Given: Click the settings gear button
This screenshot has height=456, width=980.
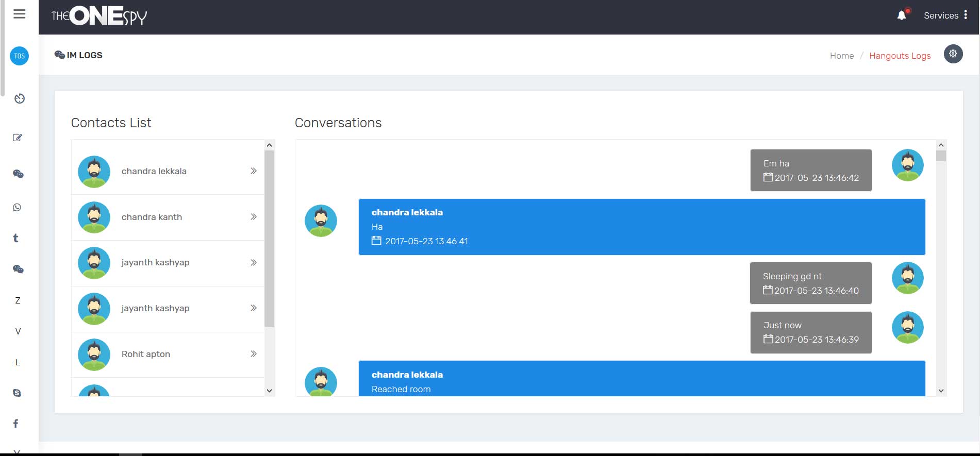Looking at the screenshot, I should coord(953,54).
